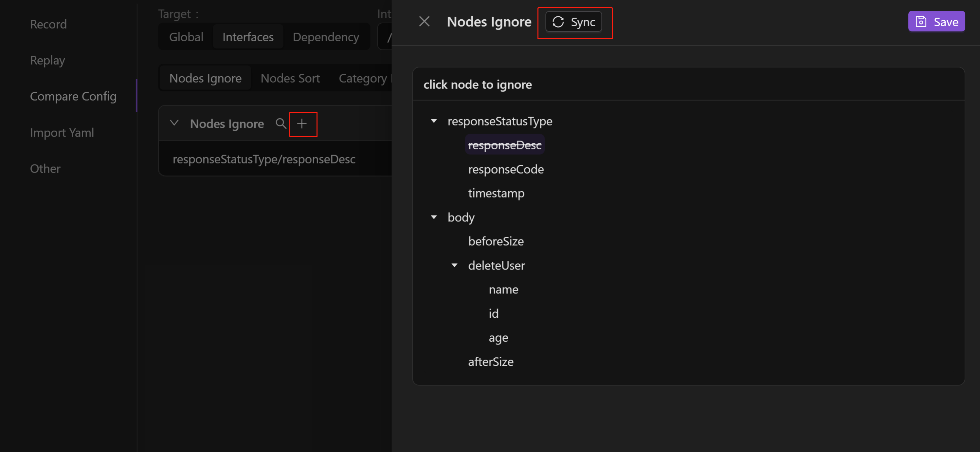Click the responseDesc node to ignore
The height and width of the screenshot is (452, 980).
[x=504, y=144]
